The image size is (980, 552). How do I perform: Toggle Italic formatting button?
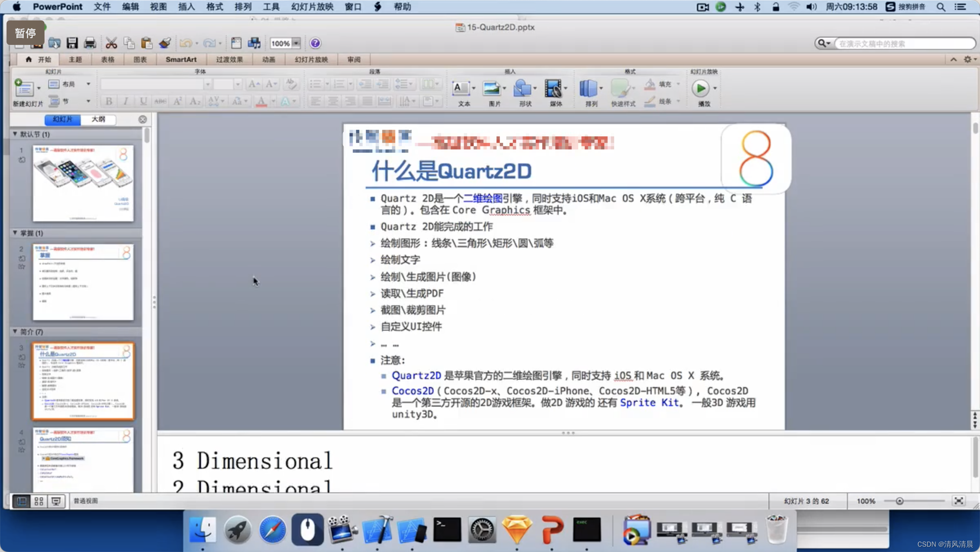click(126, 101)
